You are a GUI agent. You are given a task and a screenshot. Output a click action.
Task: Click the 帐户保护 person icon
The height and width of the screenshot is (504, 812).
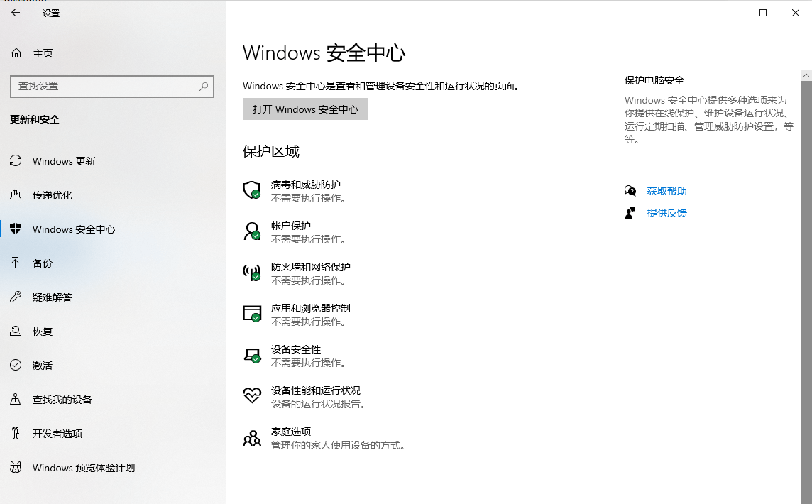pos(252,231)
